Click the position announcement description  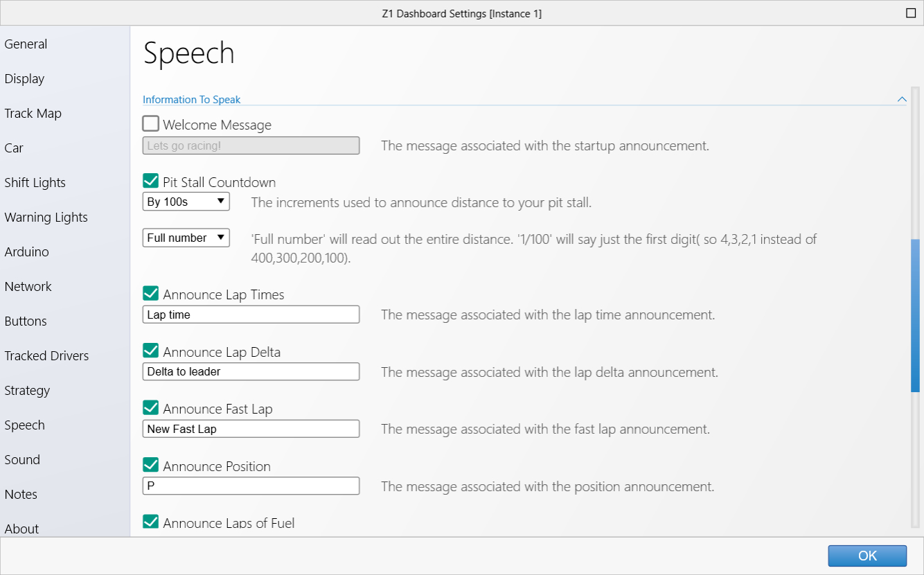point(547,486)
